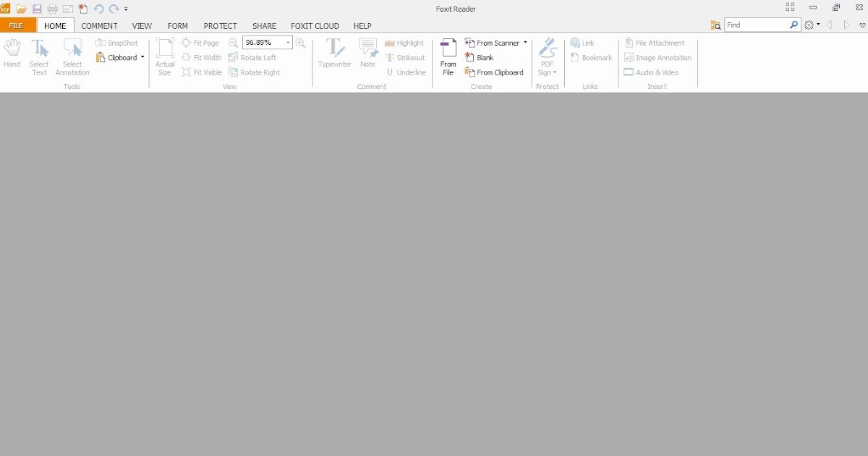Select the SnapShot tool

click(x=116, y=43)
